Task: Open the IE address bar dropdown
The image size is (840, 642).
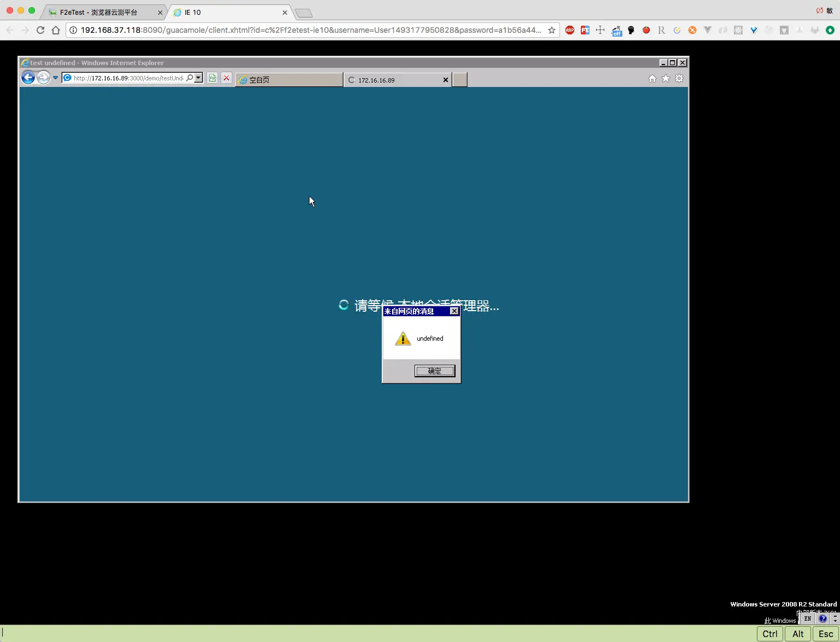Action: [199, 78]
